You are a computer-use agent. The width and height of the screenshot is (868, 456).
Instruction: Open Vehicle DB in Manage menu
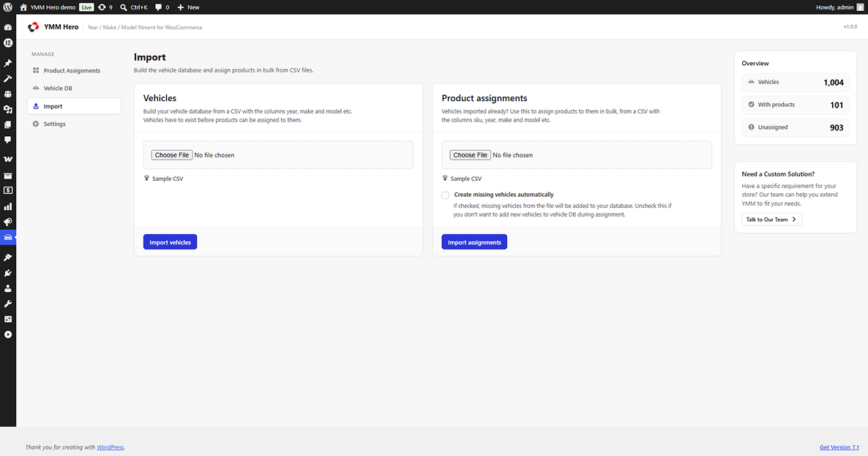pos(74,89)
